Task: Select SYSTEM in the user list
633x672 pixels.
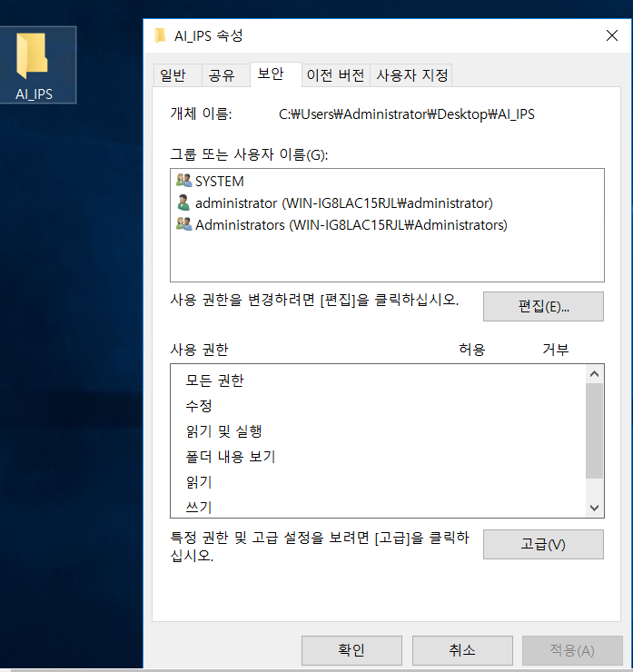Action: click(x=387, y=181)
